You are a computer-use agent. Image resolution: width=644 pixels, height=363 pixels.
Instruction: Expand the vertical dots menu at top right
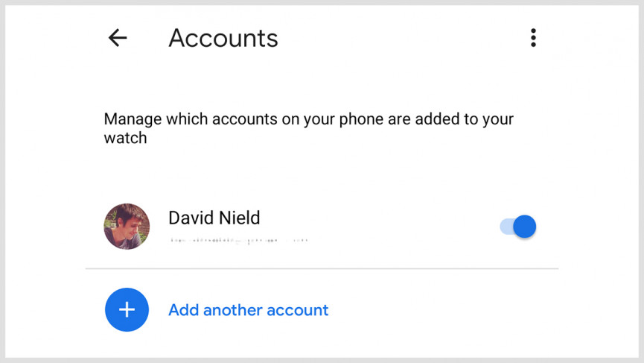(533, 38)
